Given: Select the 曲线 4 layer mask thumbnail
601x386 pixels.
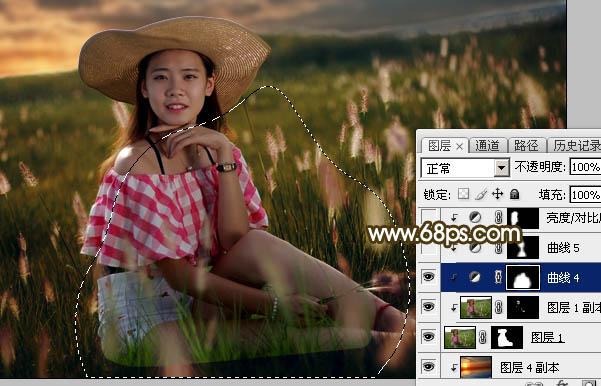Looking at the screenshot, I should [523, 277].
